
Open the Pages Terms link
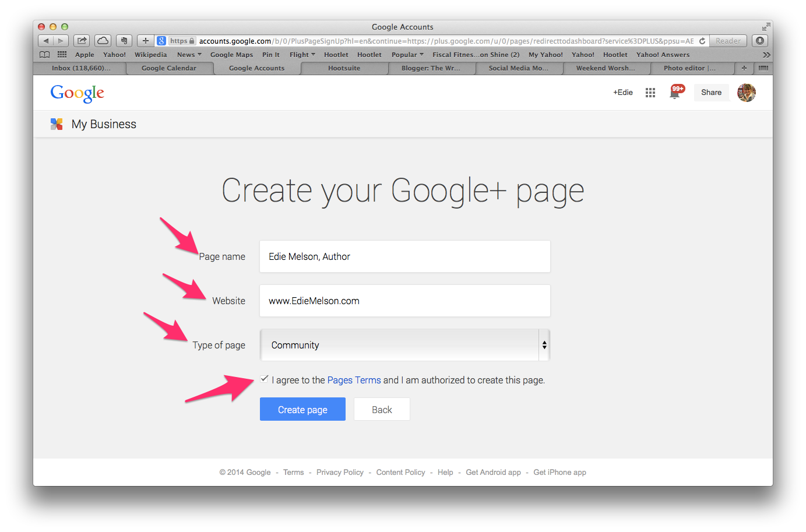point(354,380)
